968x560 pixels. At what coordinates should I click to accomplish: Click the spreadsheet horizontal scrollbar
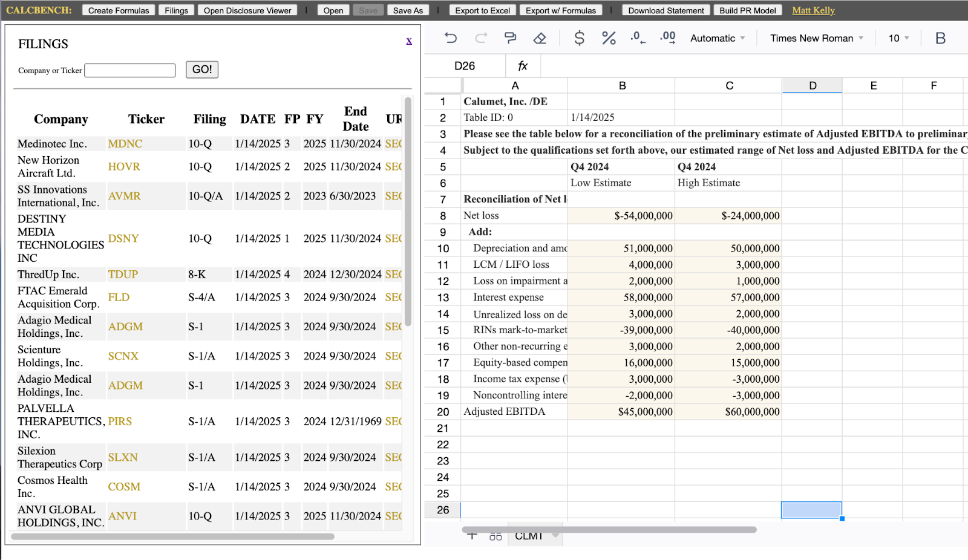tap(609, 529)
